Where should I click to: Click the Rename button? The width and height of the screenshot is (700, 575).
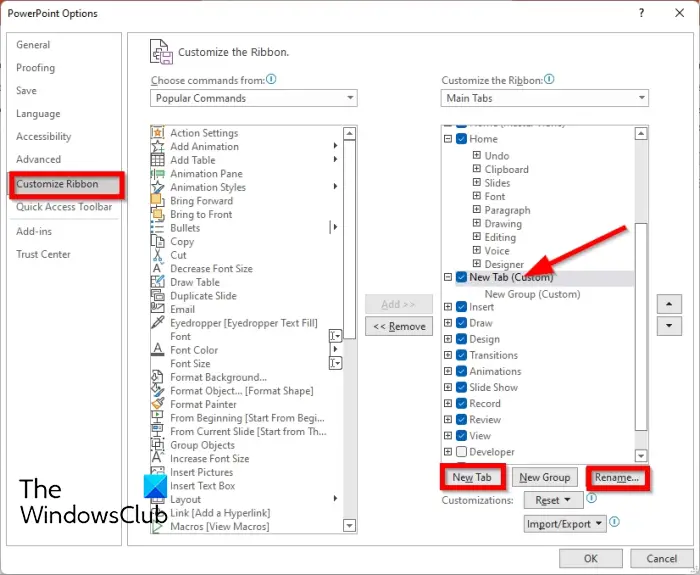click(617, 477)
